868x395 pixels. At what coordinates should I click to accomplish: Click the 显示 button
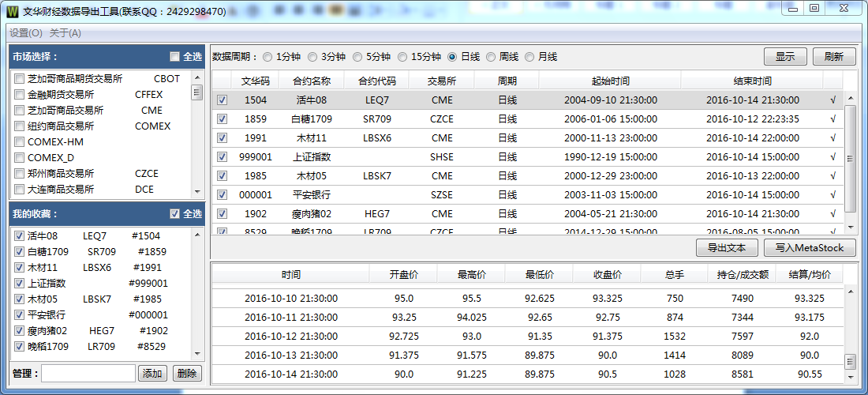coord(785,57)
